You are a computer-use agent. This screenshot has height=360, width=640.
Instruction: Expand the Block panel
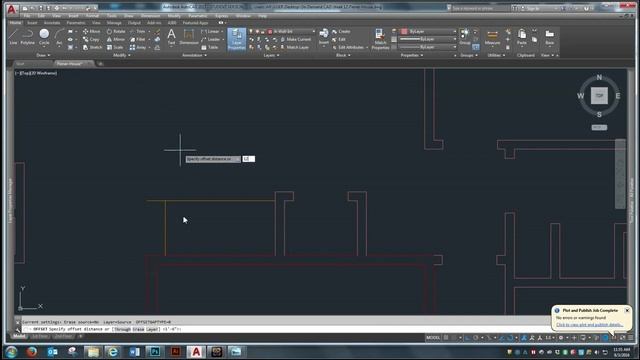point(343,55)
